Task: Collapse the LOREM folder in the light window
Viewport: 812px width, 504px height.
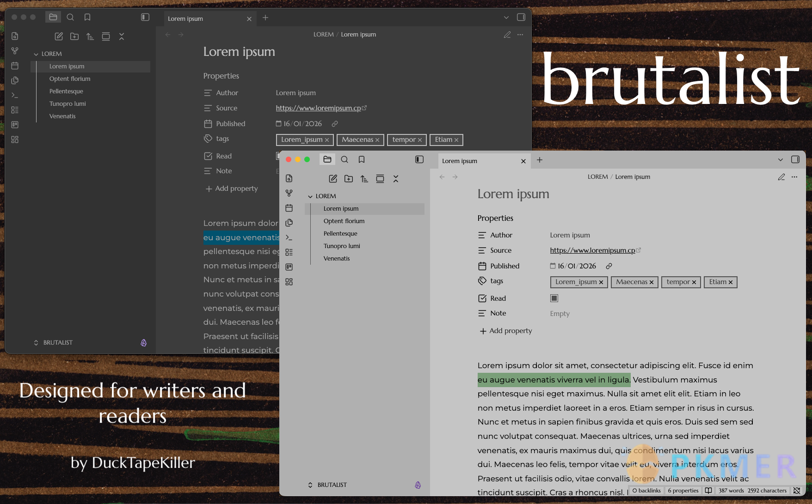Action: pyautogui.click(x=310, y=196)
